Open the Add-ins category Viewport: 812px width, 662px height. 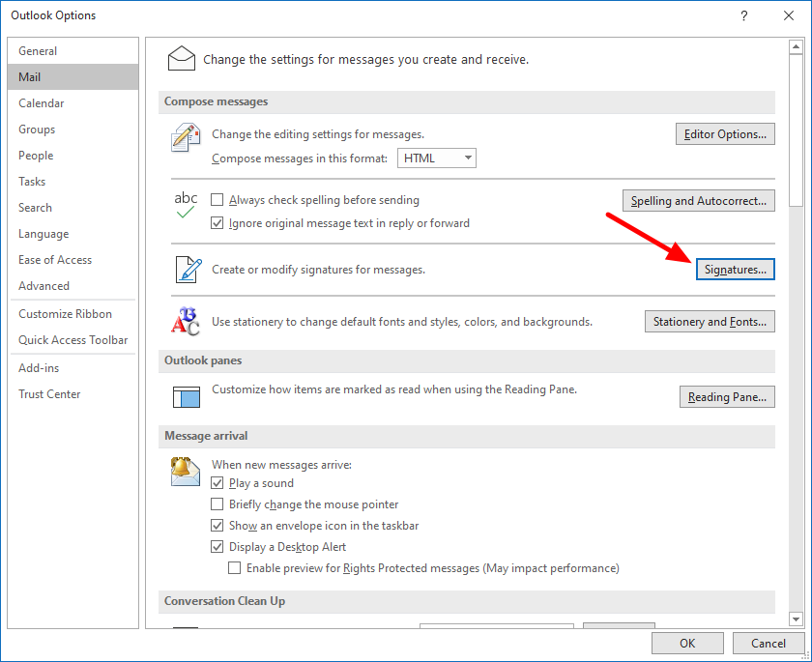[73, 368]
